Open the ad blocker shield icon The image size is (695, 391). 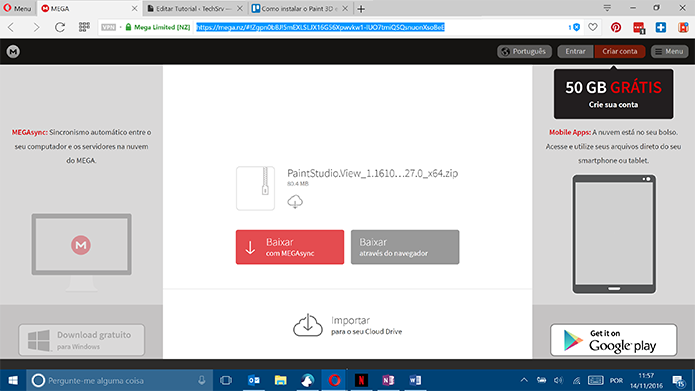point(575,27)
